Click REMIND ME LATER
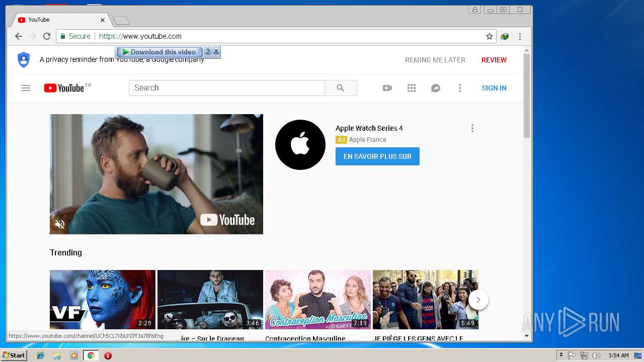 435,60
